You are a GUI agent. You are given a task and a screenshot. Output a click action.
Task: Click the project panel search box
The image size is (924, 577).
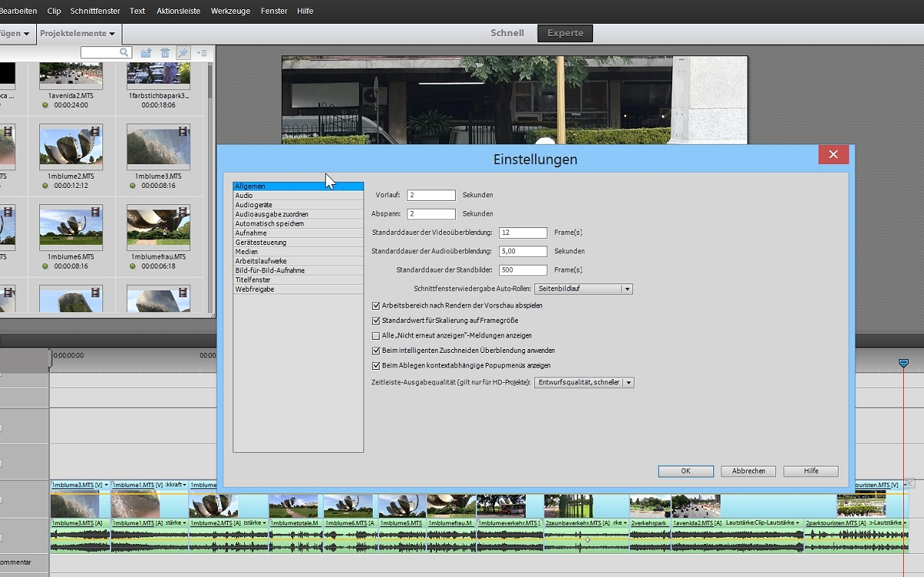(x=106, y=52)
